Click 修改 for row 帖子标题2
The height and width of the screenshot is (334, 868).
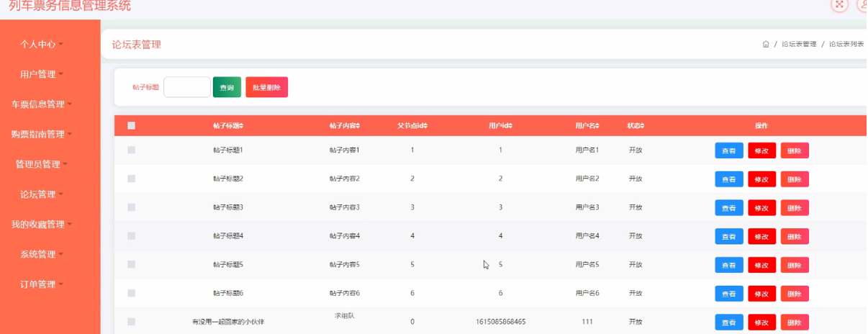762,179
